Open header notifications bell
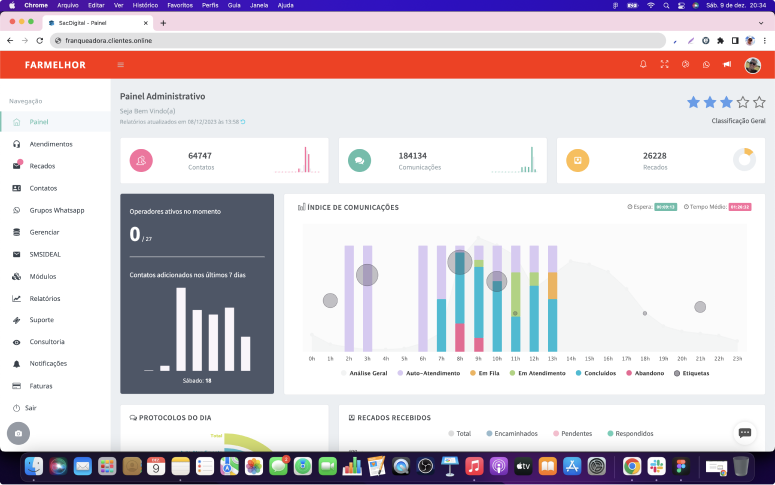The height and width of the screenshot is (485, 775). click(x=643, y=64)
